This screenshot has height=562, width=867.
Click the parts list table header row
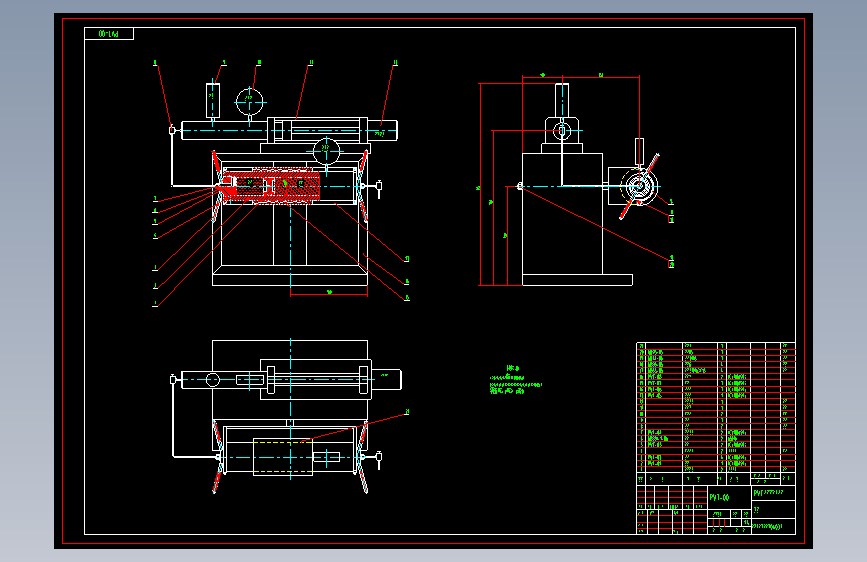[x=715, y=478]
